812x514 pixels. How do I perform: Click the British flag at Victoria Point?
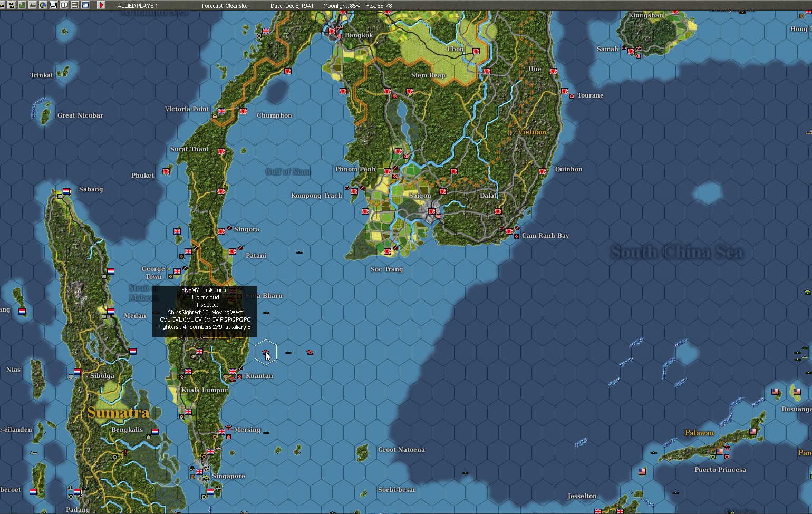click(x=221, y=111)
